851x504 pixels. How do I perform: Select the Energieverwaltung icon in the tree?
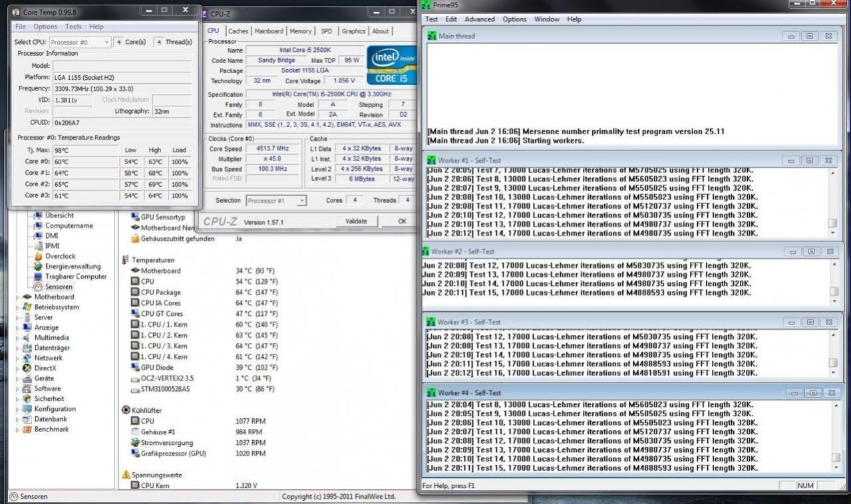coord(38,266)
